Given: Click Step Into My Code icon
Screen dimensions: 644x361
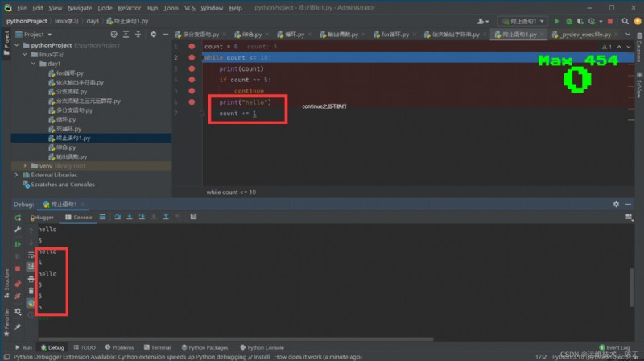Looking at the screenshot, I should [142, 217].
